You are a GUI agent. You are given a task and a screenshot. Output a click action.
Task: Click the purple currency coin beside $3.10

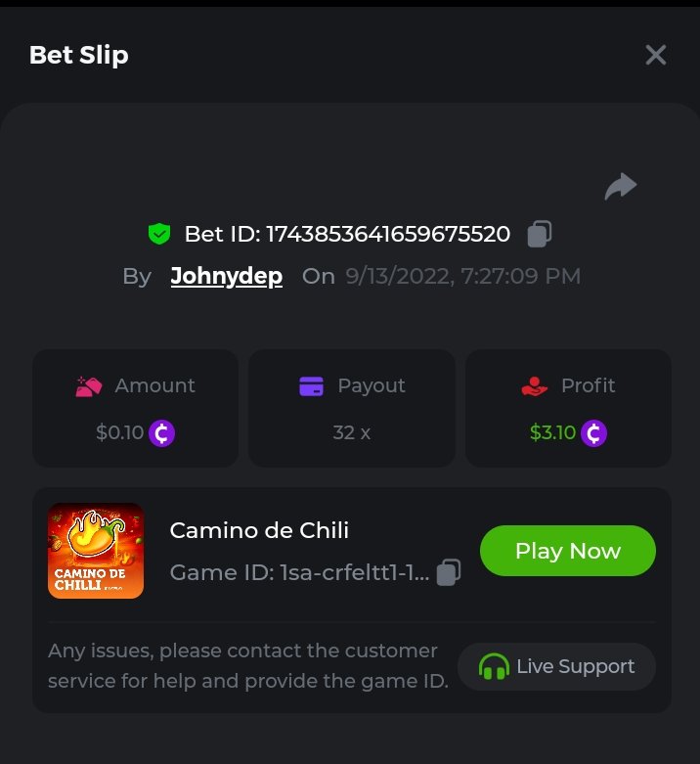click(x=593, y=432)
